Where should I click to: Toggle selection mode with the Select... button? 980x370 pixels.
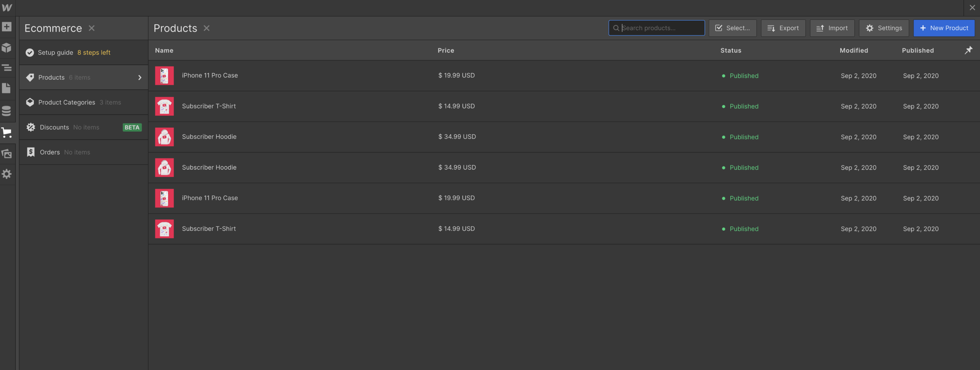(x=732, y=28)
